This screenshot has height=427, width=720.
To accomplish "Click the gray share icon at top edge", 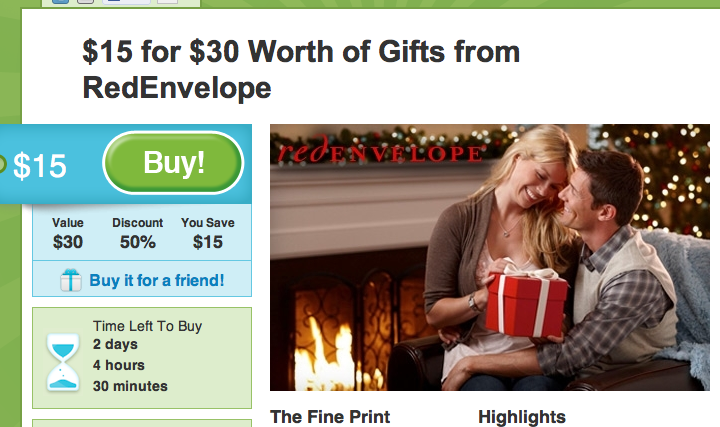I will pos(85,1).
